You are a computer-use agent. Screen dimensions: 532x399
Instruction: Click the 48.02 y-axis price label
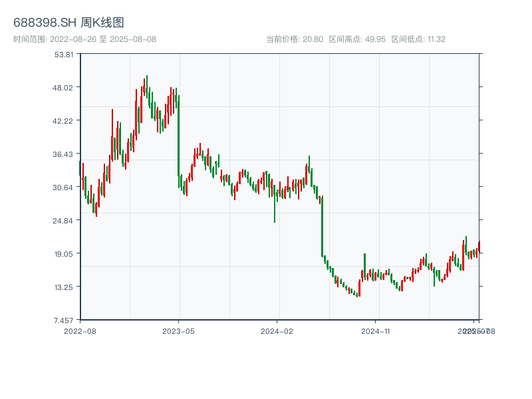click(x=65, y=88)
